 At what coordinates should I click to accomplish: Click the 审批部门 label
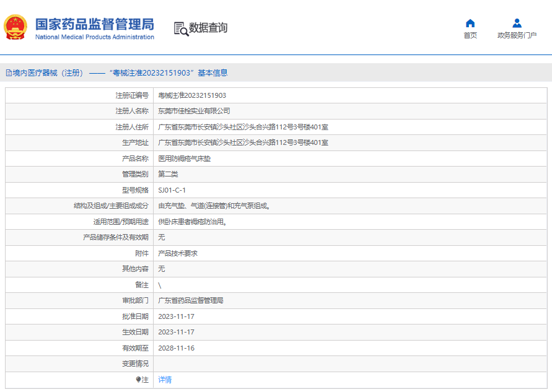pyautogui.click(x=135, y=300)
